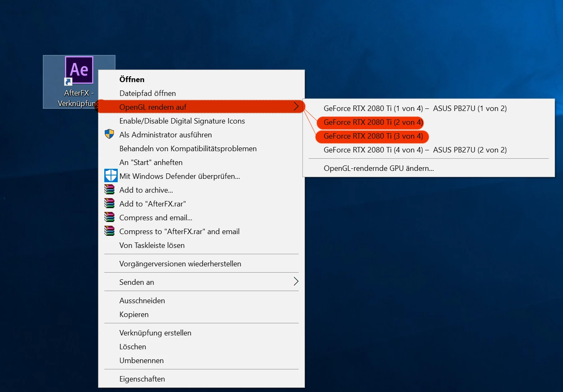The width and height of the screenshot is (563, 392).
Task: Open Eigenschaften from the menu
Action: click(201, 379)
